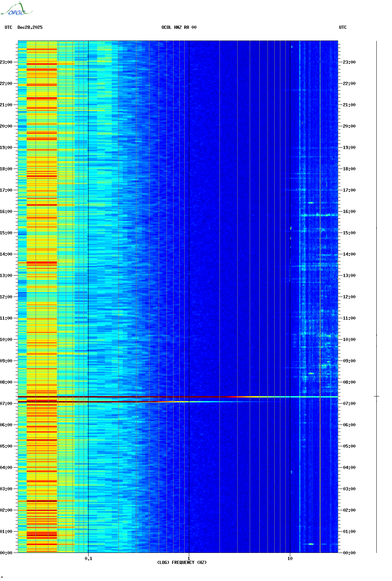Click the red-yellow low-frequency band at 12:00

pos(42,297)
